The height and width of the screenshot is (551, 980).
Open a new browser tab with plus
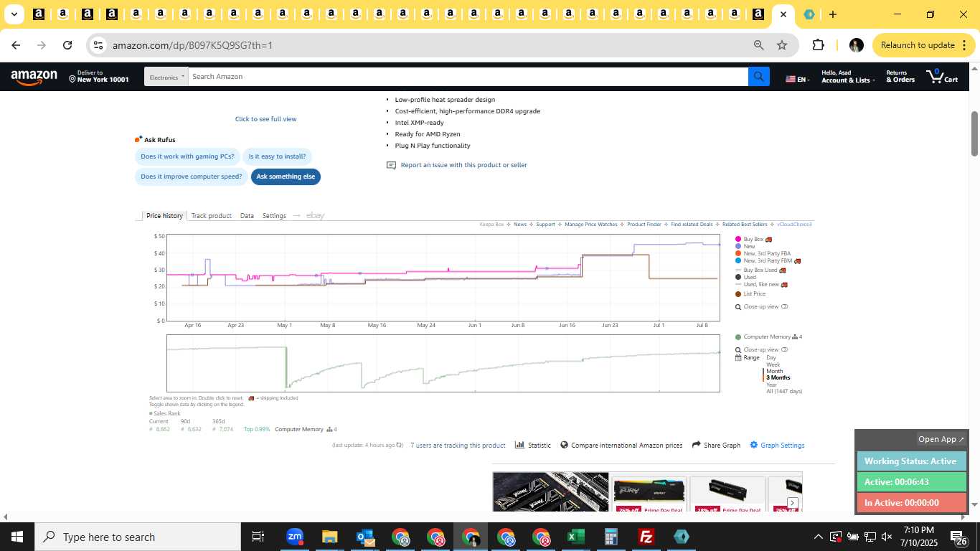(x=832, y=14)
